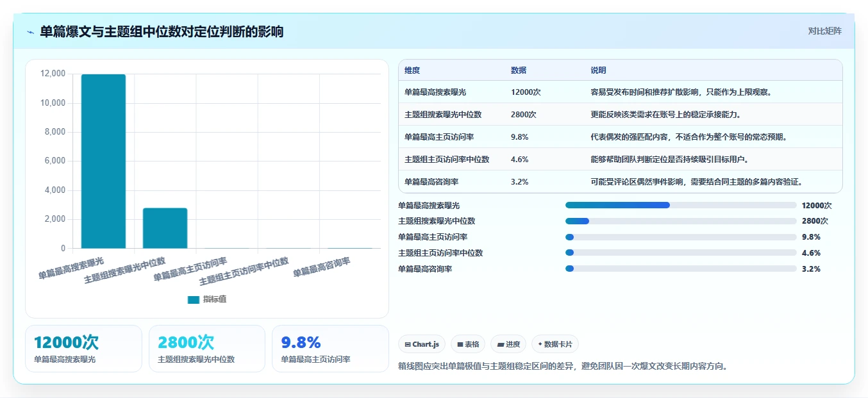Image resolution: width=868 pixels, height=398 pixels.
Task: Click the 2800次 table cell
Action: click(524, 115)
